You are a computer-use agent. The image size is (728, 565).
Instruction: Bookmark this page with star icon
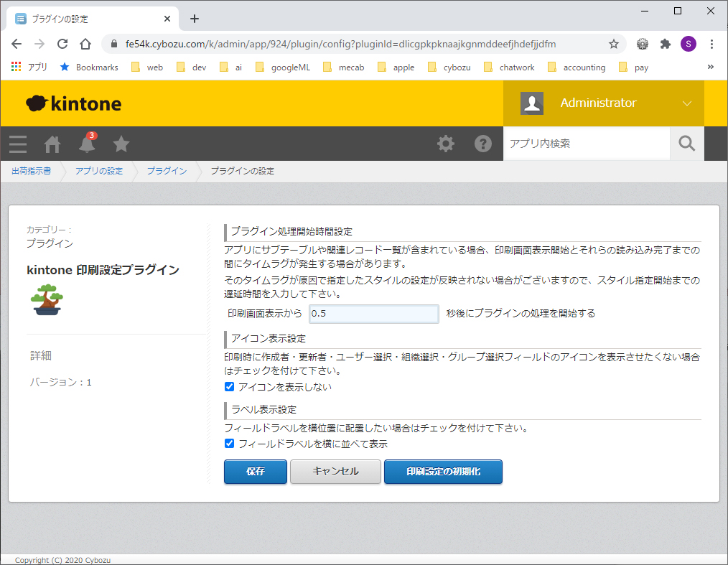coord(614,44)
